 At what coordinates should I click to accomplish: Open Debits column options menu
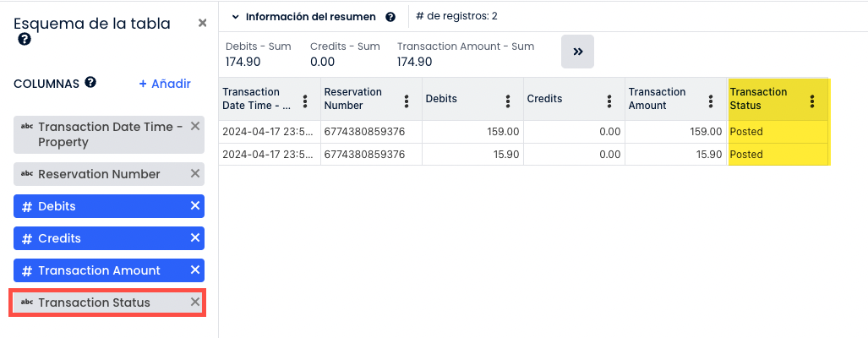pyautogui.click(x=508, y=101)
